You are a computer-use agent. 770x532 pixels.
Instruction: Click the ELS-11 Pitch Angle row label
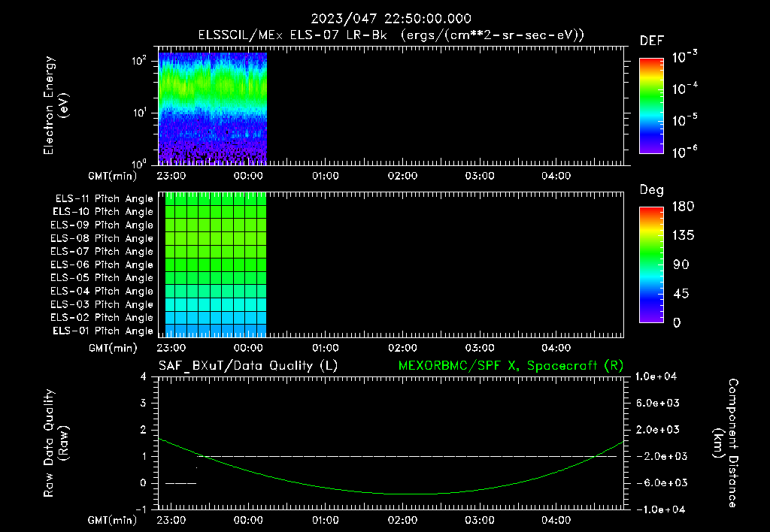click(x=104, y=199)
